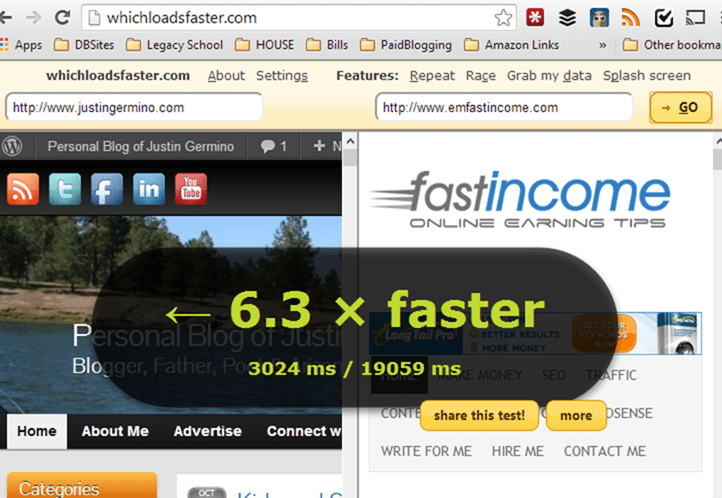The height and width of the screenshot is (498, 722).
Task: Open the Twitter social icon
Action: 65,189
